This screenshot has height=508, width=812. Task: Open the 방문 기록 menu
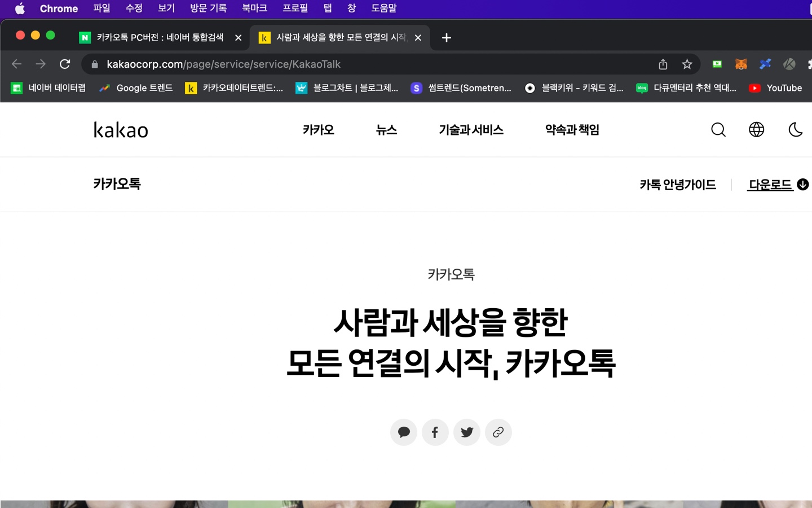pyautogui.click(x=208, y=8)
